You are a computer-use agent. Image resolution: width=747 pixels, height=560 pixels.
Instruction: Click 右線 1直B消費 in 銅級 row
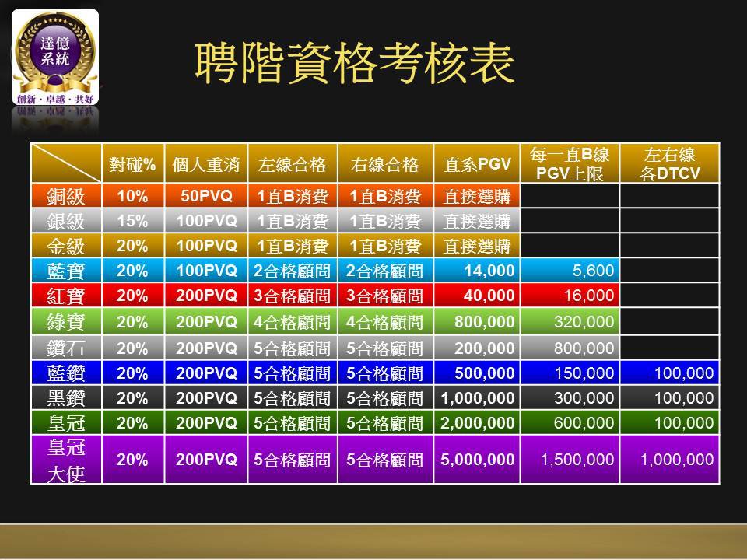(385, 196)
